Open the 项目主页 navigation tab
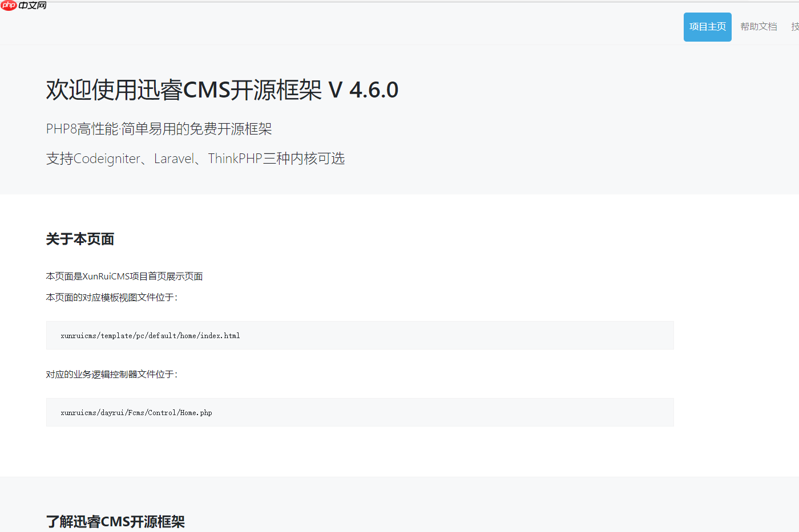Image resolution: width=799 pixels, height=532 pixels. coord(707,27)
